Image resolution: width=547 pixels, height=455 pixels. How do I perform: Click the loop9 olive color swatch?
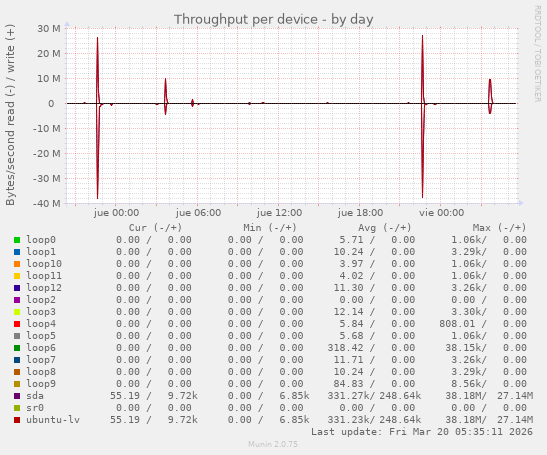pos(17,384)
